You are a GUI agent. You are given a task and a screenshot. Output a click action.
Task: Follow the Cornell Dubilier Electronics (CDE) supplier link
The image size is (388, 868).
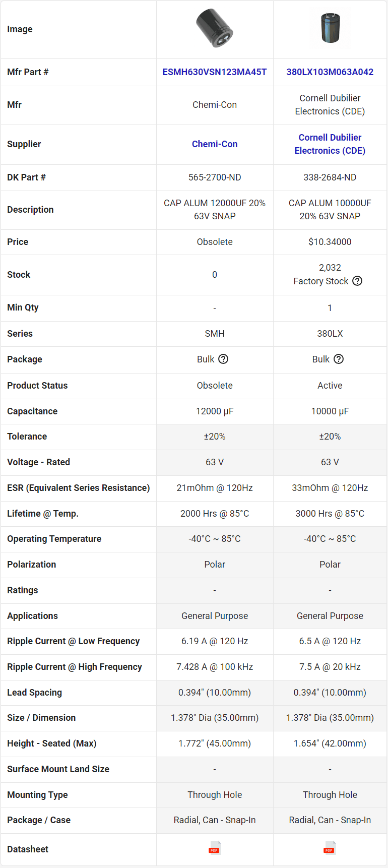(x=330, y=144)
